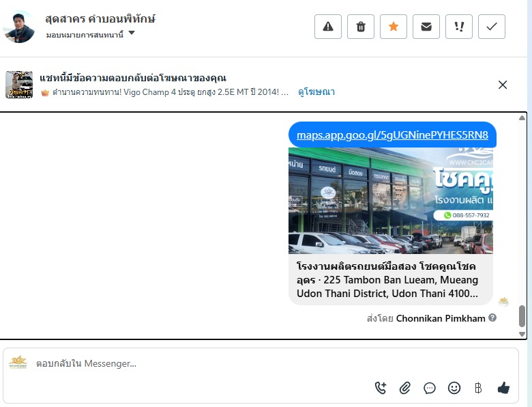Send a thumbs-up like
Image resolution: width=532 pixels, height=407 pixels.
coord(503,388)
